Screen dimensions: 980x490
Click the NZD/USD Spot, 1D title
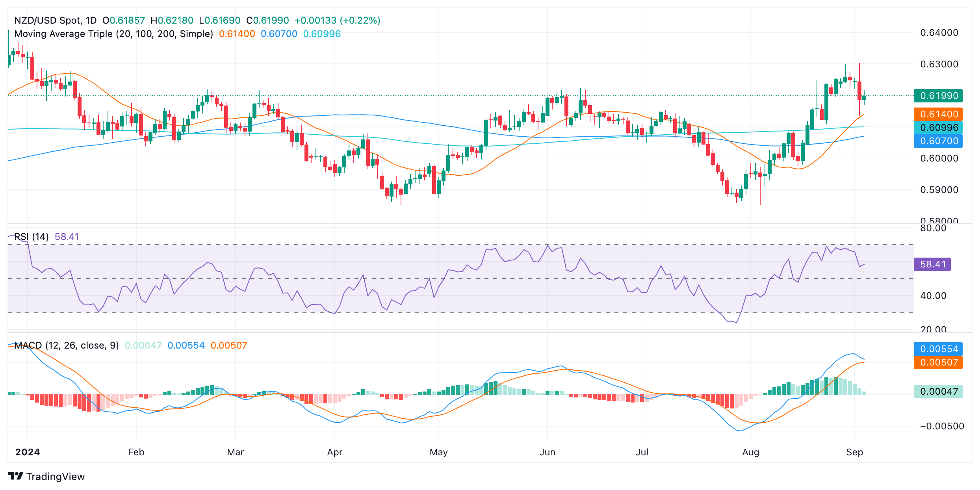click(x=55, y=20)
